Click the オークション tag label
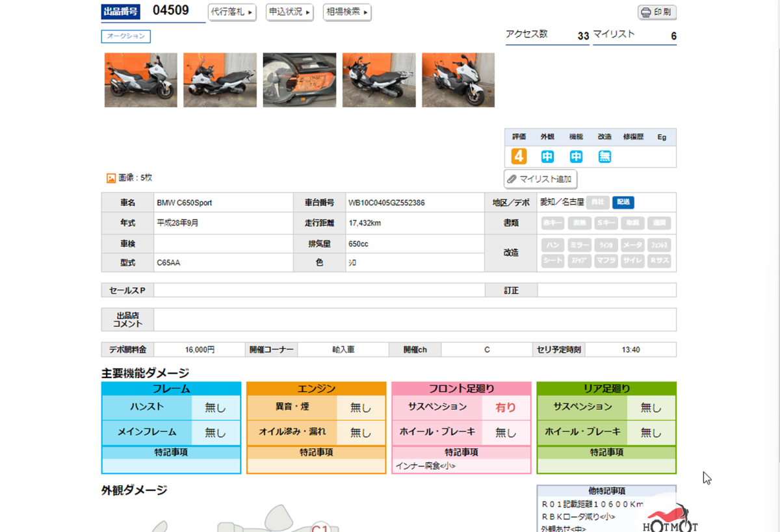 (126, 36)
